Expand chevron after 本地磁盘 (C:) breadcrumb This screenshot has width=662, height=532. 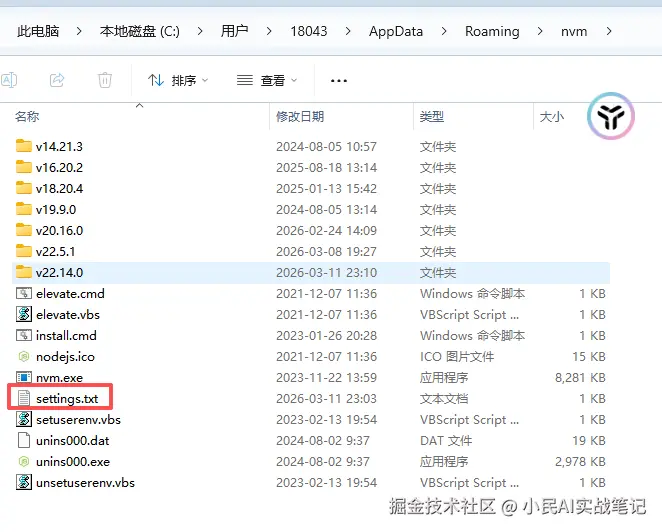[x=200, y=31]
